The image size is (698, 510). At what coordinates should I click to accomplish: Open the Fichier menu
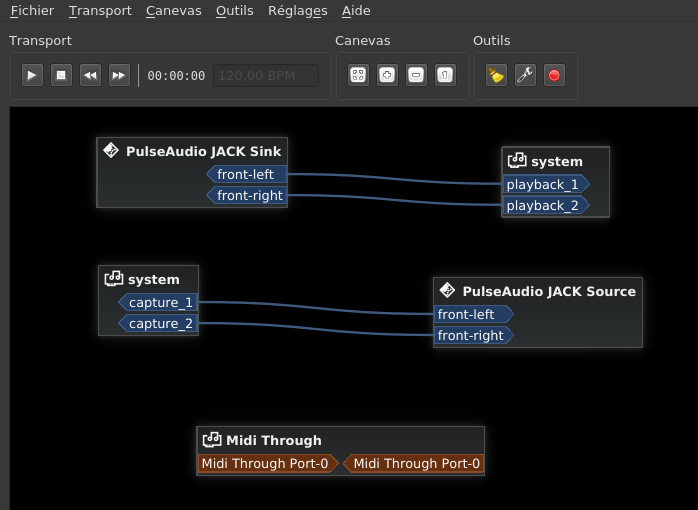coord(32,11)
